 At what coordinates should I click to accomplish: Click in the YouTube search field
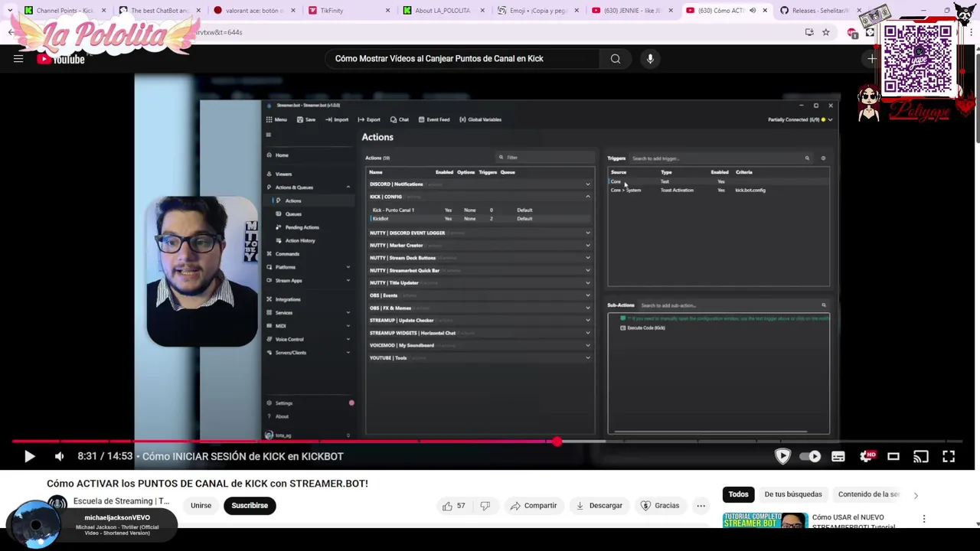(463, 59)
